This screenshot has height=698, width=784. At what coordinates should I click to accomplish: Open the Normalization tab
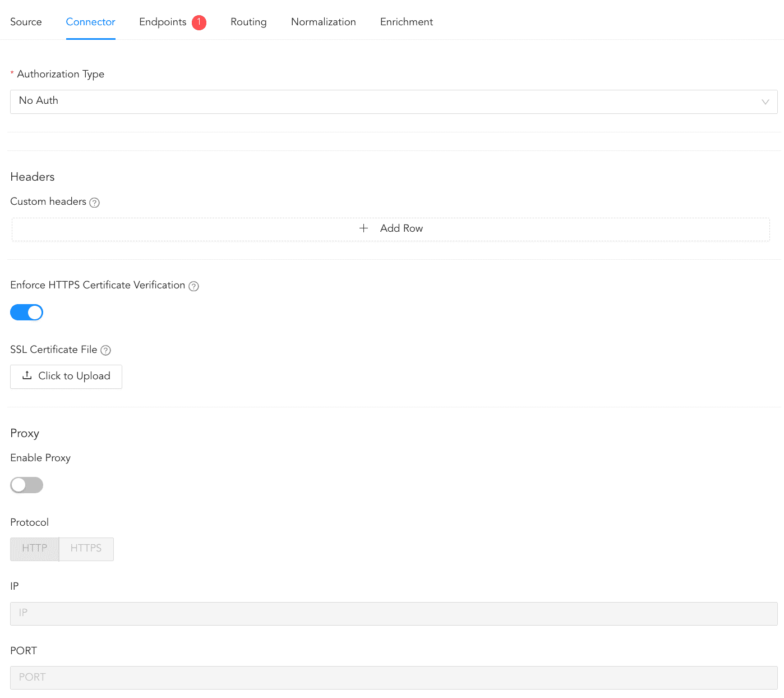pyautogui.click(x=324, y=22)
